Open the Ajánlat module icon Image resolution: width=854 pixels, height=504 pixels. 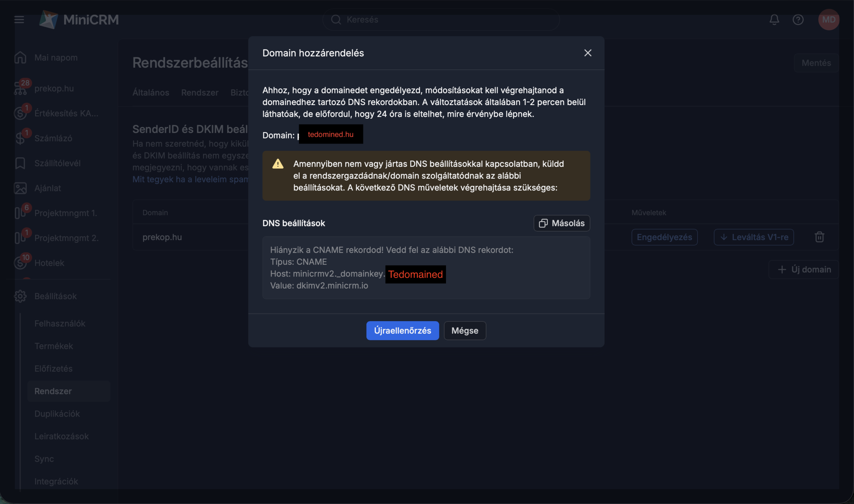coord(20,188)
